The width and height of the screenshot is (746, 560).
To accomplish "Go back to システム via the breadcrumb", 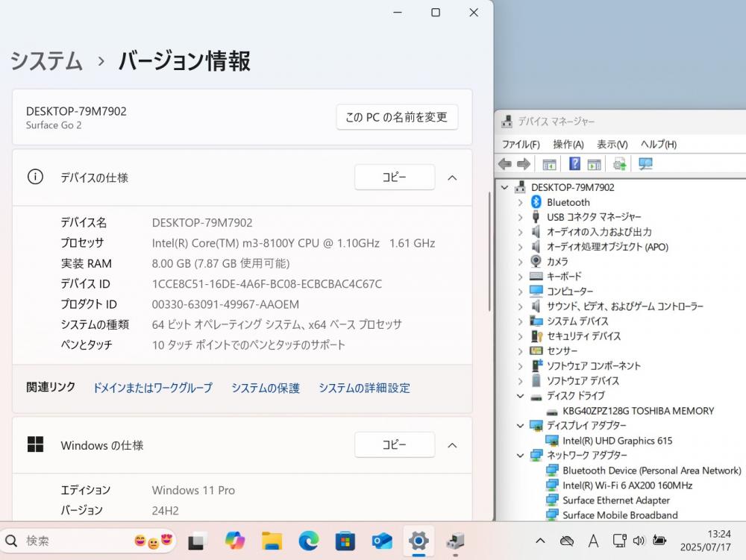I will click(46, 61).
